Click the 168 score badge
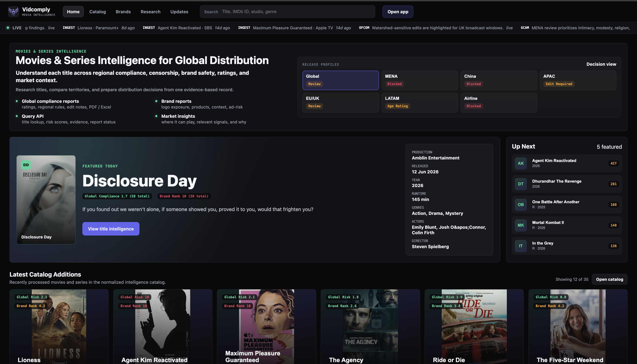Viewport: 637px width, 364px height. pyautogui.click(x=613, y=205)
